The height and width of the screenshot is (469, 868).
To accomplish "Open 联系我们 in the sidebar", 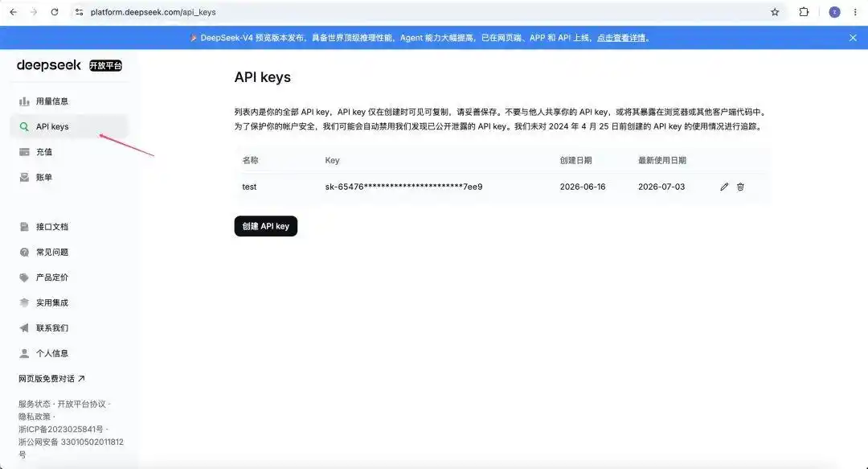I will tap(69, 328).
